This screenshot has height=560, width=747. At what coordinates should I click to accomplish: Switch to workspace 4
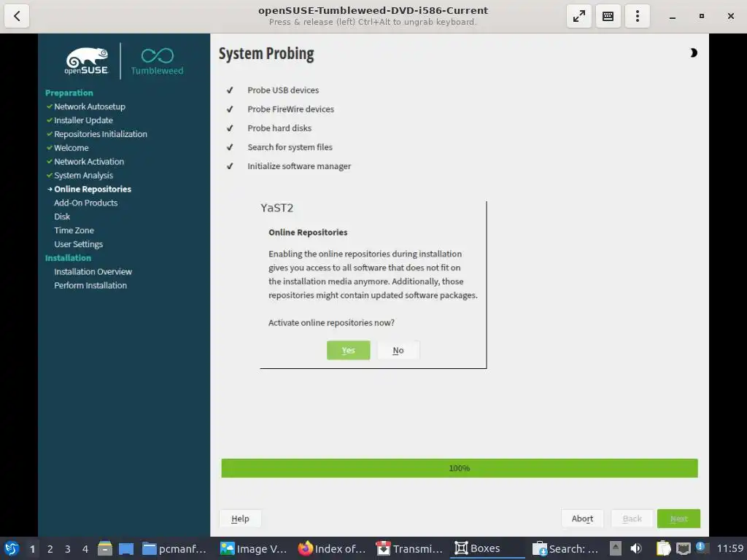point(85,549)
